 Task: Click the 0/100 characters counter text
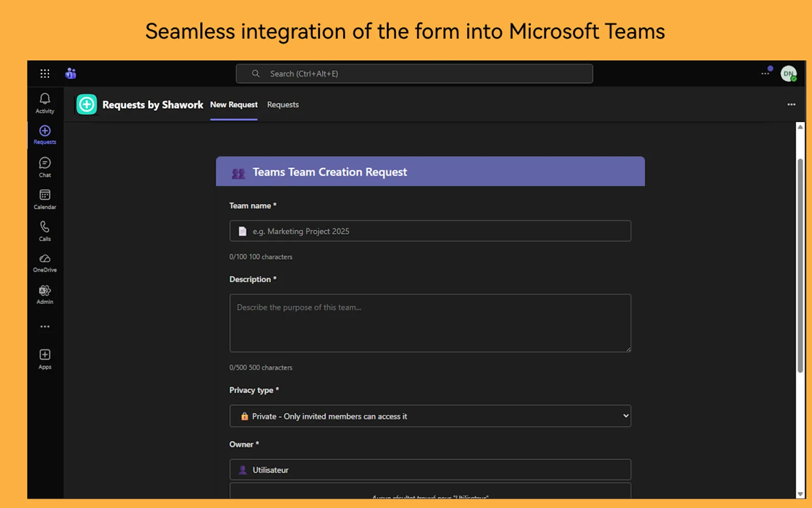[261, 257]
